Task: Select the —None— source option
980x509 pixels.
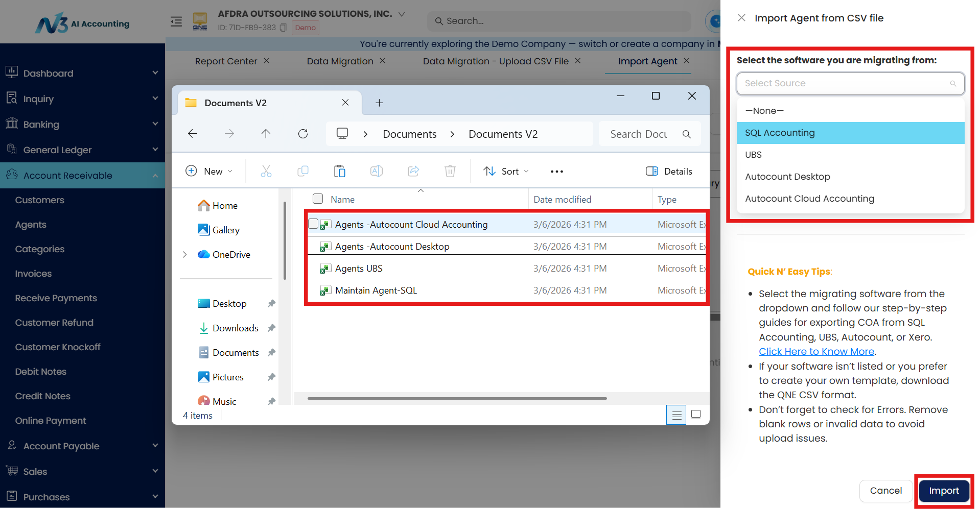Action: click(x=850, y=111)
